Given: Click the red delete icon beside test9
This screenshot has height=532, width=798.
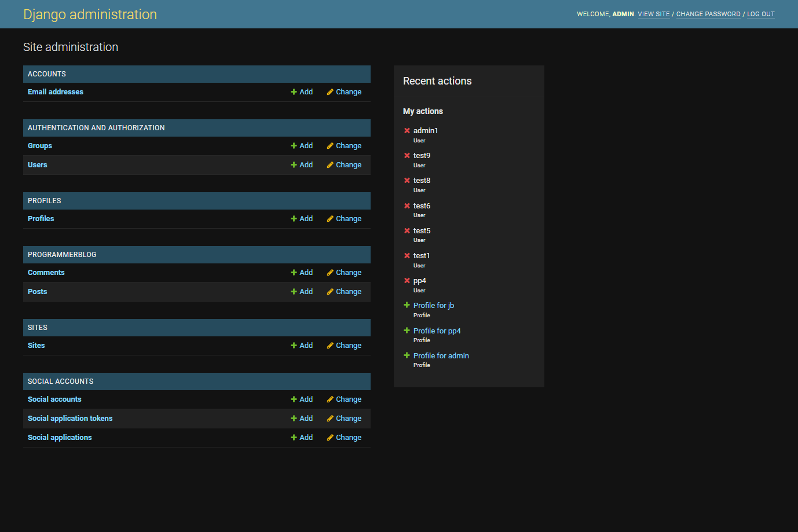Looking at the screenshot, I should (407, 156).
